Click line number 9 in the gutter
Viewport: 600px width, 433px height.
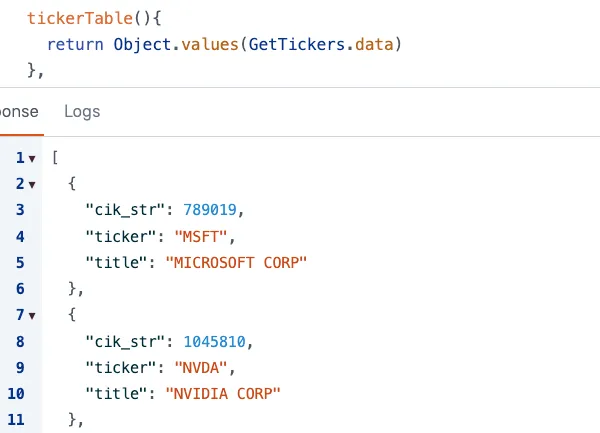[x=20, y=367]
